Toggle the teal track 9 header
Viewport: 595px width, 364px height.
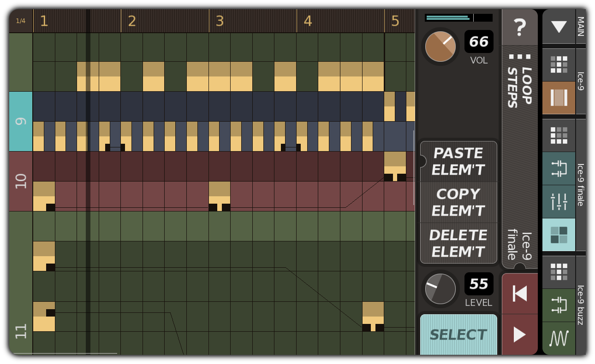pos(20,121)
